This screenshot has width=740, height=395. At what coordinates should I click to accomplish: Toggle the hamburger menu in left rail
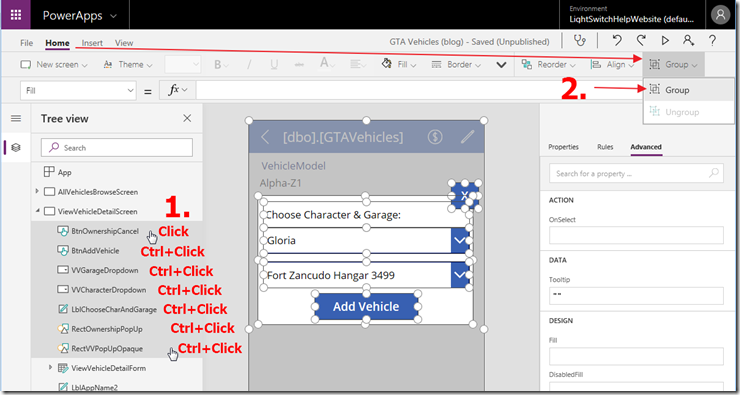pos(16,118)
